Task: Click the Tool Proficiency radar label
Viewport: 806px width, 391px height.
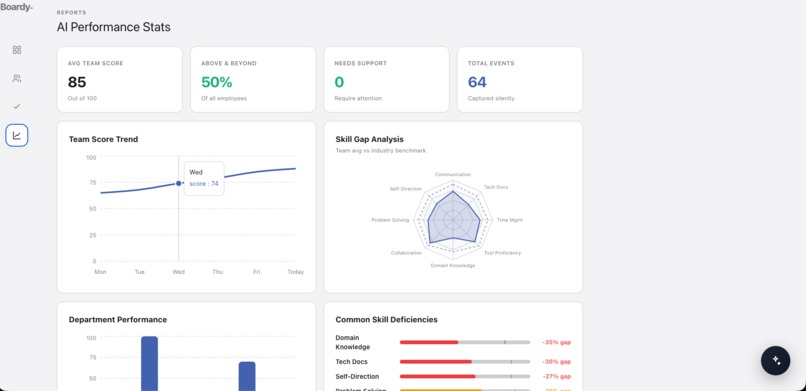Action: coord(502,253)
